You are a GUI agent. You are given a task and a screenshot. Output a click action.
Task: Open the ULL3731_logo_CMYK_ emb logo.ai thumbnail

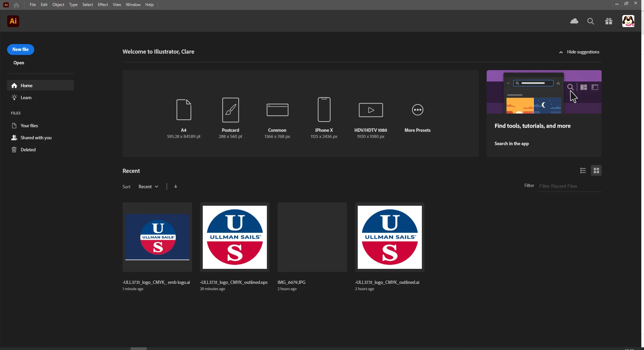pos(157,237)
